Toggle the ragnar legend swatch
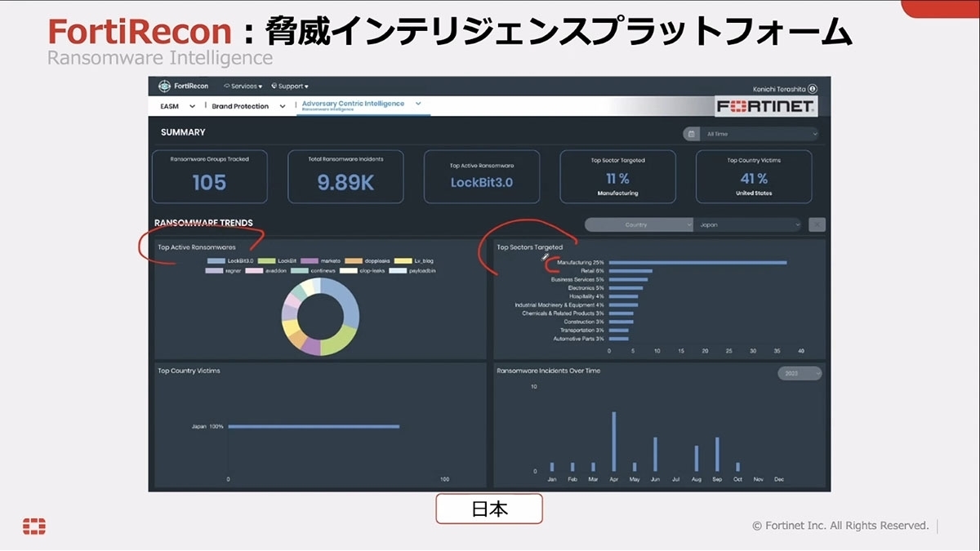 tap(214, 270)
